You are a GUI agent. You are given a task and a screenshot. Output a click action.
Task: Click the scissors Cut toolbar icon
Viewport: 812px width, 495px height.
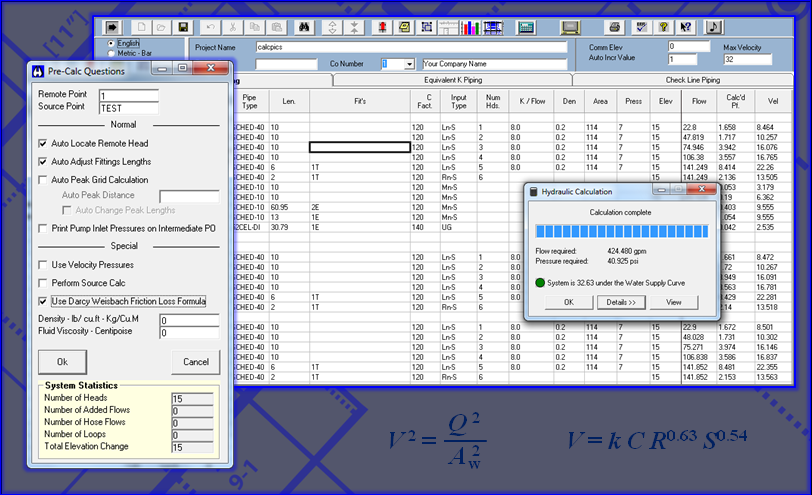(233, 26)
